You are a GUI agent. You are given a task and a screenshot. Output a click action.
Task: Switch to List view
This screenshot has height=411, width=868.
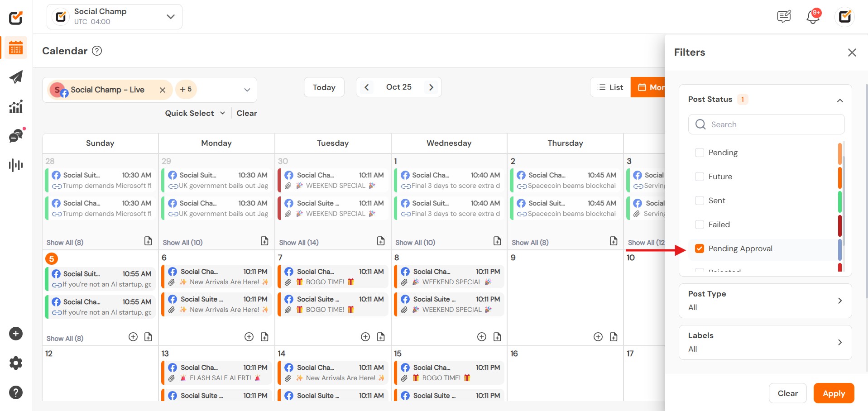[x=610, y=87]
